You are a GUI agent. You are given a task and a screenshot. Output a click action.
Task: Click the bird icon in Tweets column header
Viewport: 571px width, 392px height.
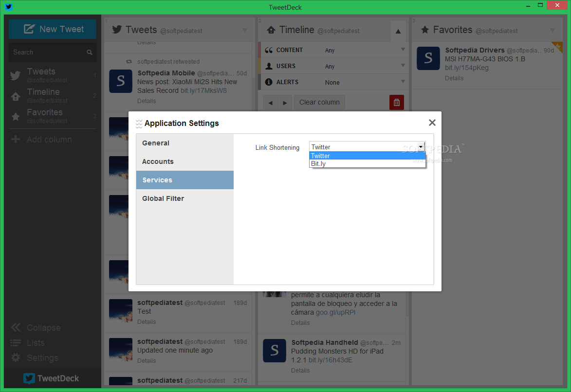116,30
